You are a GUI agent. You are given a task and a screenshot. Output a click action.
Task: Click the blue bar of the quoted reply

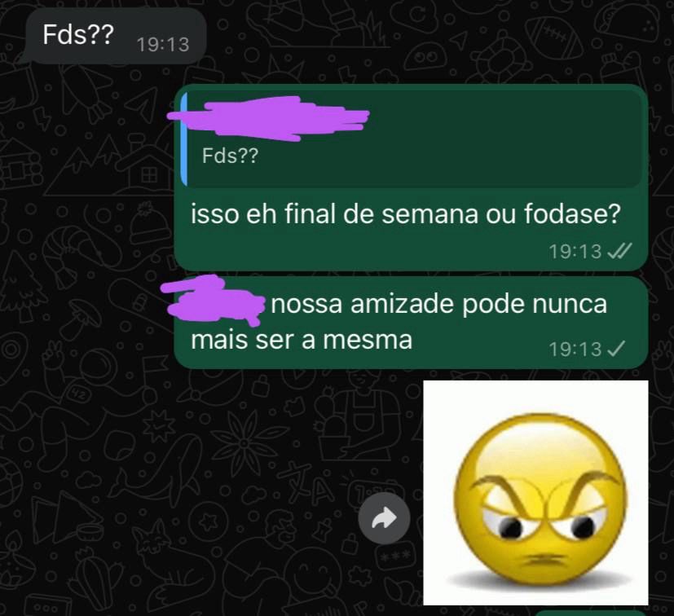pyautogui.click(x=184, y=139)
